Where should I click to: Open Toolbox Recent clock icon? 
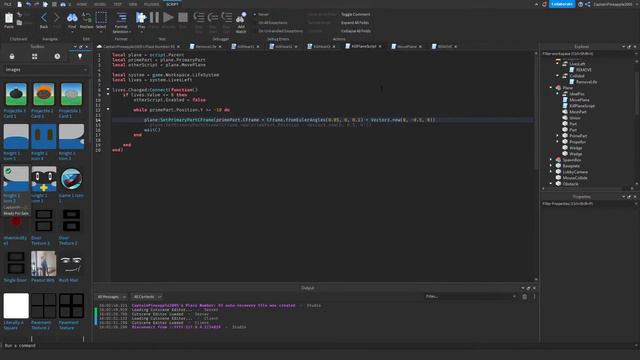[57, 56]
